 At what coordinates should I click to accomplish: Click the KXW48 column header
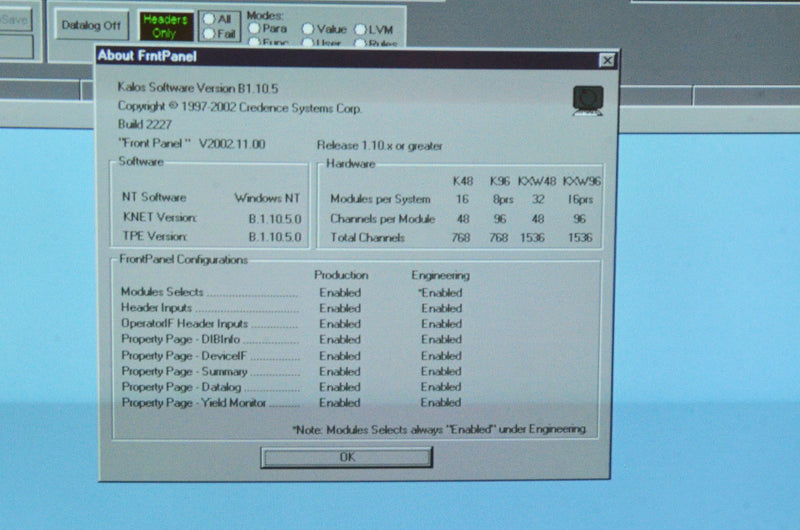click(x=537, y=181)
